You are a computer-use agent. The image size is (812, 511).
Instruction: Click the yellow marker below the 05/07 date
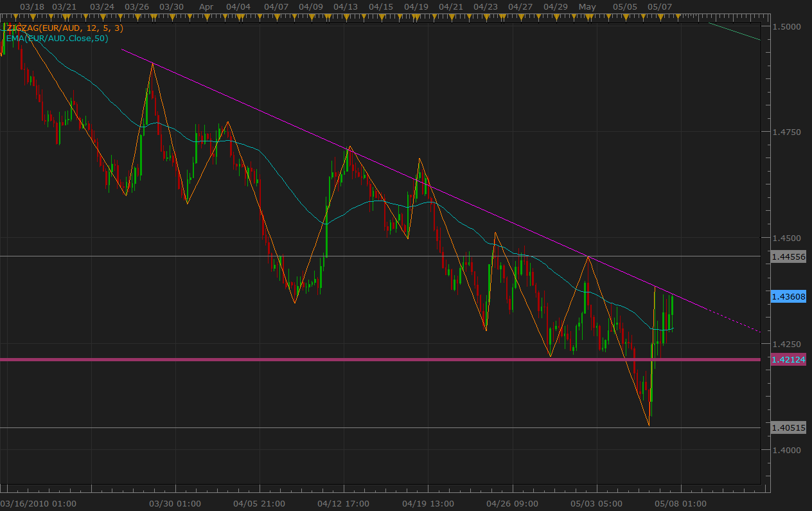pos(660,15)
